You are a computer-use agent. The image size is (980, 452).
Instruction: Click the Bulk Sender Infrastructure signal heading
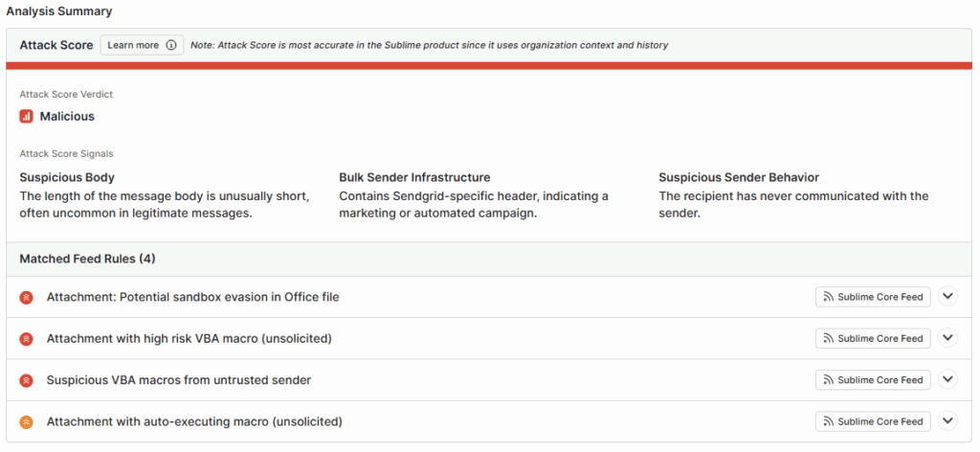click(414, 177)
